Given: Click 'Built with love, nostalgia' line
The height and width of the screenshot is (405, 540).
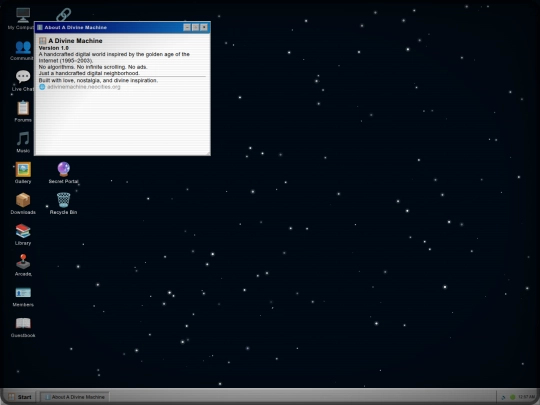Looking at the screenshot, I should click(x=98, y=80).
